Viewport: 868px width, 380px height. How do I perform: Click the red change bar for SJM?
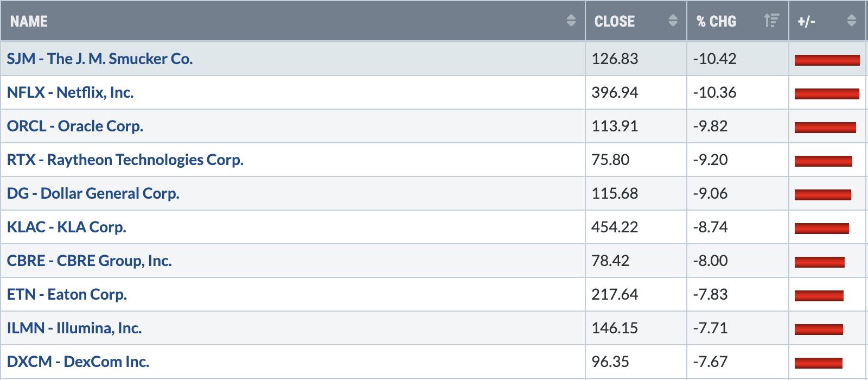(827, 60)
